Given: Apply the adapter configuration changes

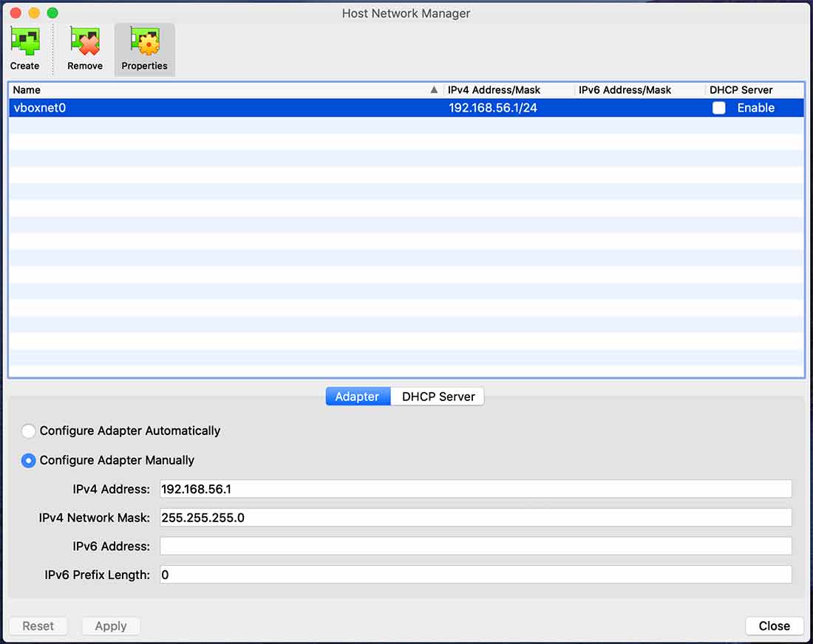Looking at the screenshot, I should click(x=110, y=626).
